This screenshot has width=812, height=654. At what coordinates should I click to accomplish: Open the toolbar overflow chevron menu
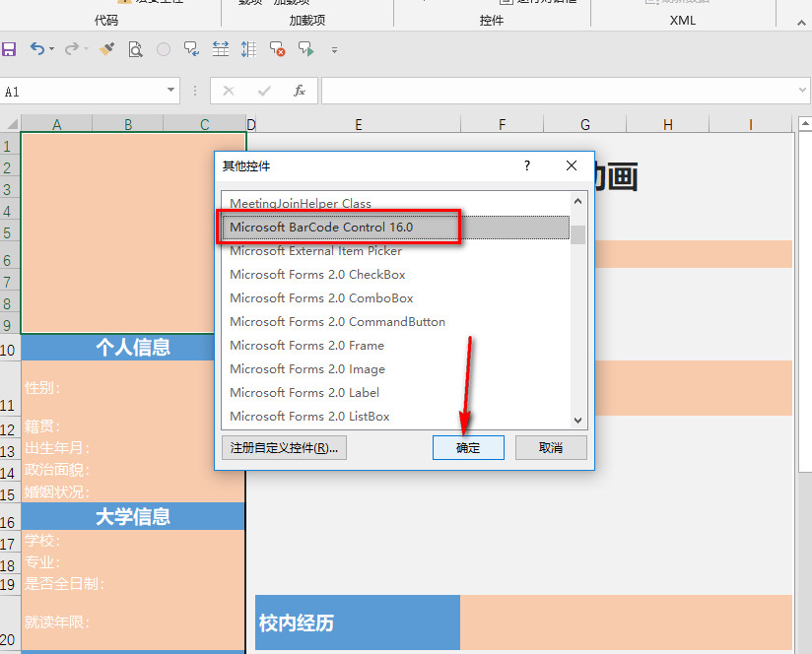(333, 51)
